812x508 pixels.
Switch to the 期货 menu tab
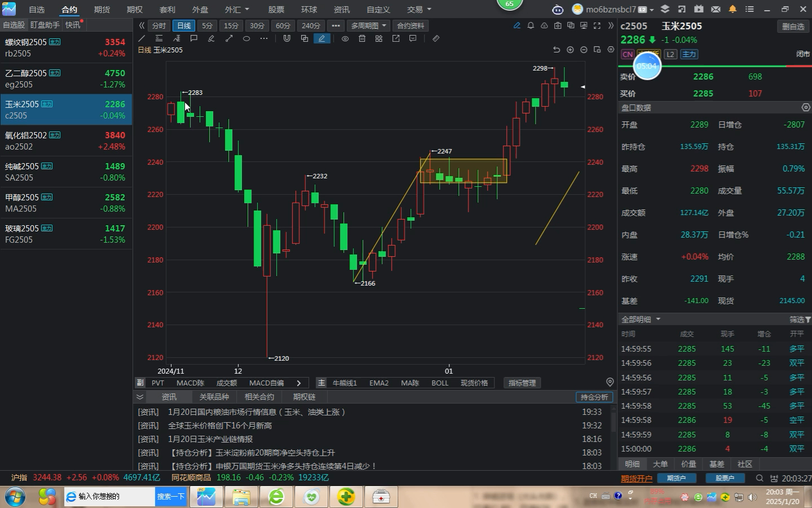tap(102, 10)
